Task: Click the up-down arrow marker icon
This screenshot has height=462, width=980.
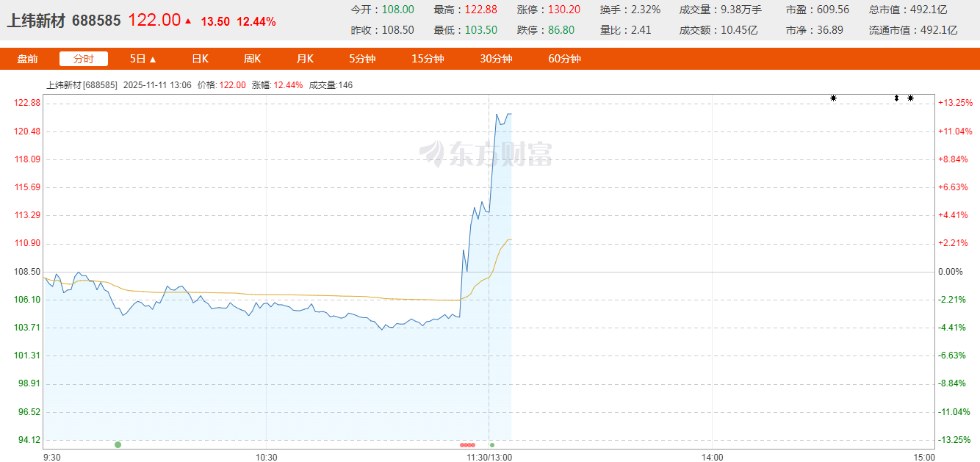Action: pyautogui.click(x=896, y=98)
